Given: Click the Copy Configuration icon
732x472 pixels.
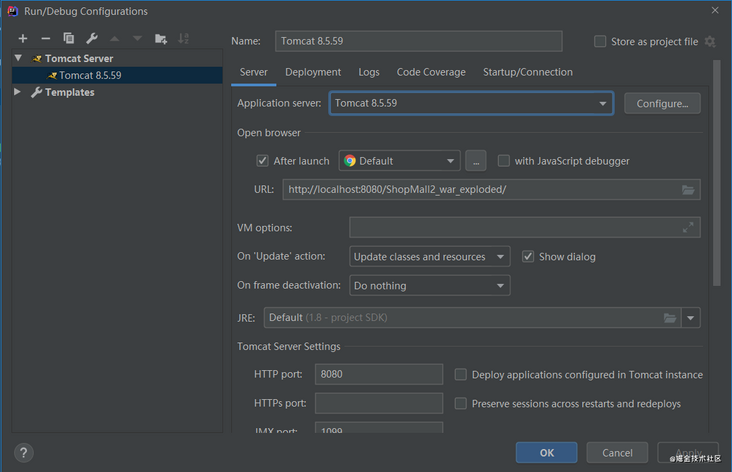Looking at the screenshot, I should (68, 38).
